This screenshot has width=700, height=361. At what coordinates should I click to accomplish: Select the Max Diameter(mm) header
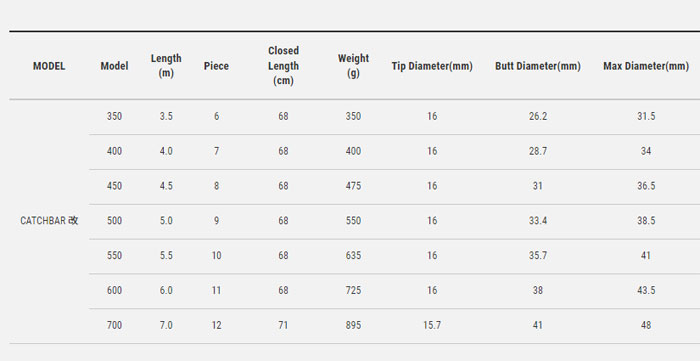(646, 66)
